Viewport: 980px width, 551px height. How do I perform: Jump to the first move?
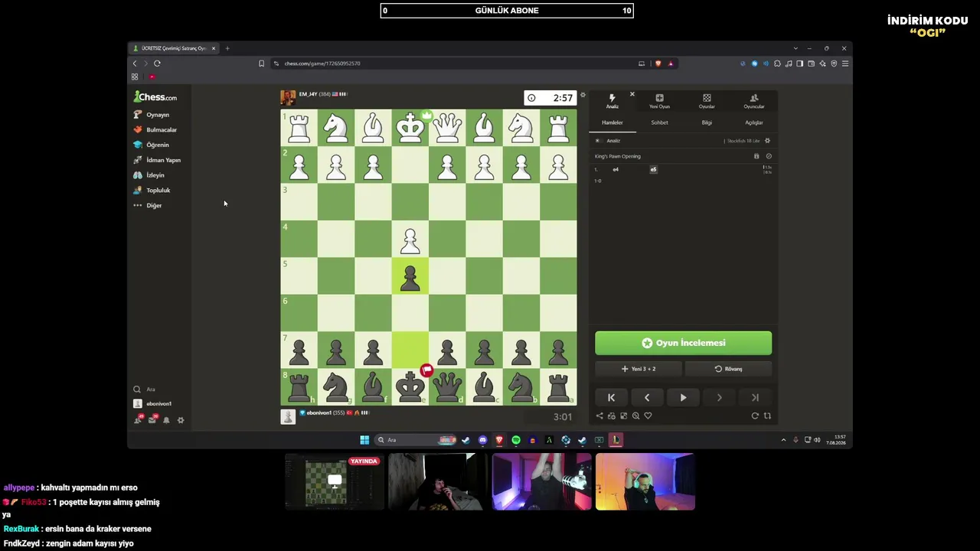click(611, 397)
